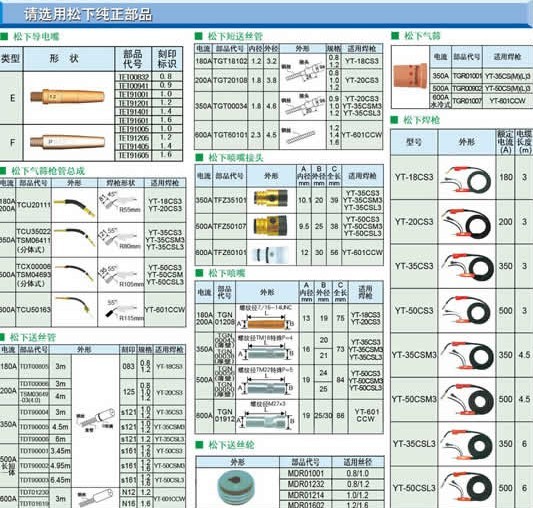This screenshot has height=508, width=533.
Task: Select the 松下喷嘴 section heading
Action: [x=226, y=273]
